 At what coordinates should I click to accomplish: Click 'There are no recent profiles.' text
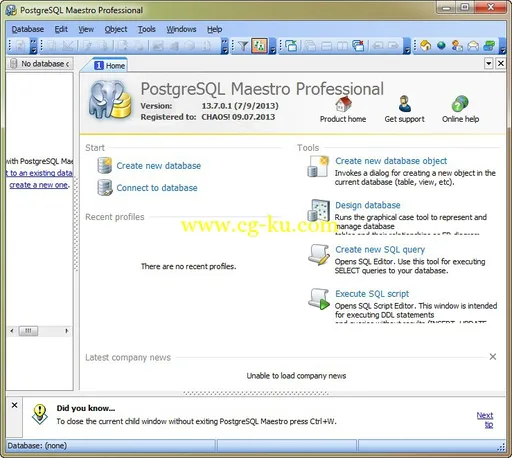pos(188,266)
